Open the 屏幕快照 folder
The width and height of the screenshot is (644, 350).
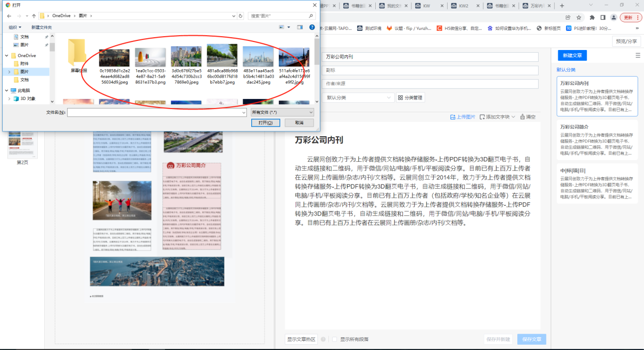[78, 57]
